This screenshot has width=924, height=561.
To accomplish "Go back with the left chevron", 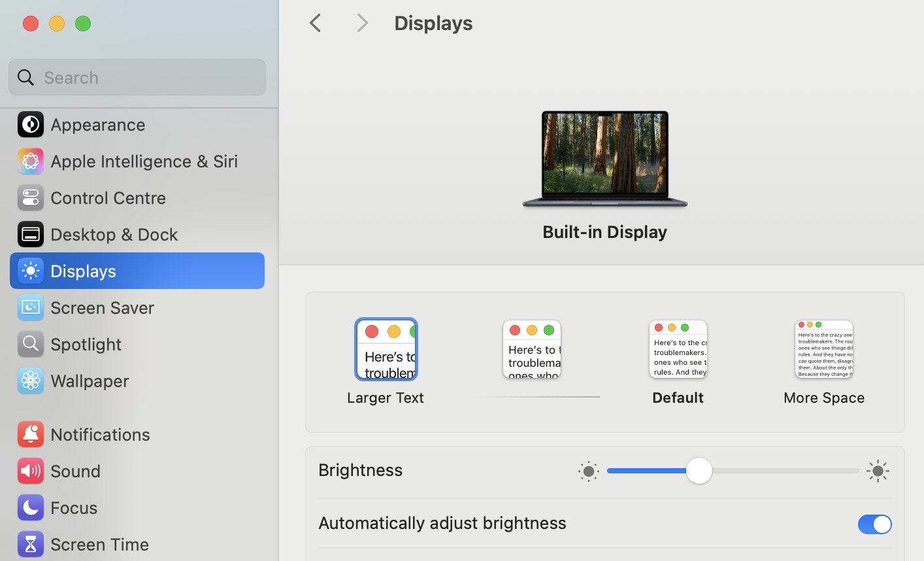I will pos(316,23).
